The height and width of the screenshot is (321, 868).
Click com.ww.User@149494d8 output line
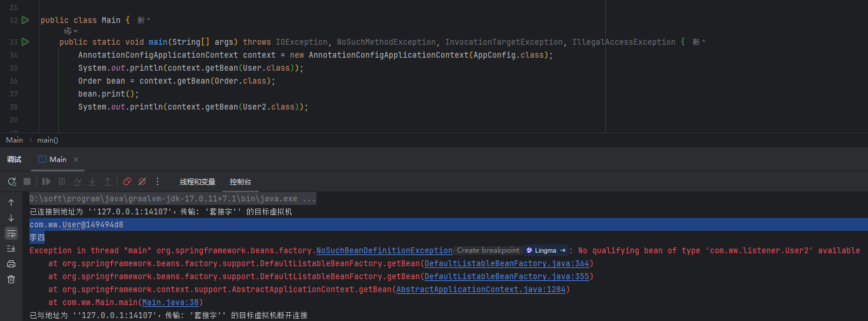click(76, 224)
